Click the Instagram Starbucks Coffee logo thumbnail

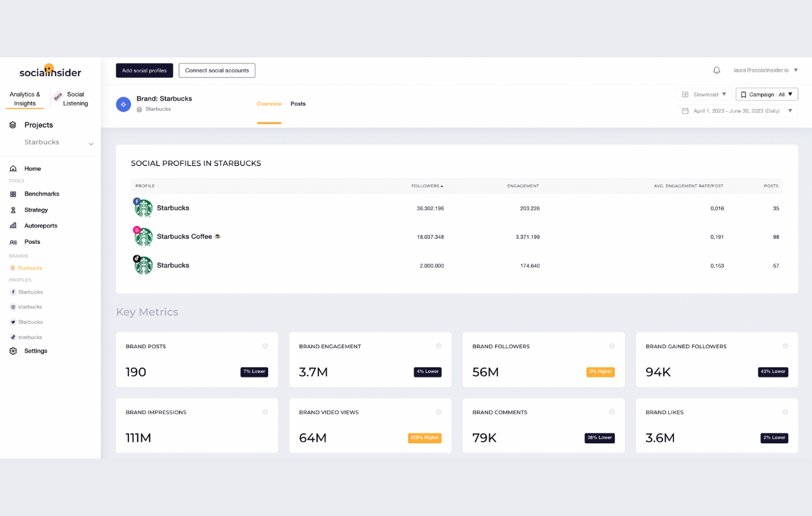pos(143,237)
